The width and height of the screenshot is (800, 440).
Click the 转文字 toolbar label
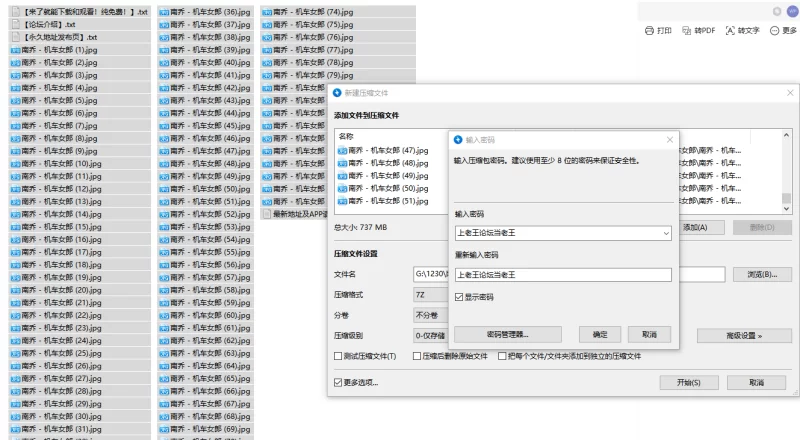point(748,31)
